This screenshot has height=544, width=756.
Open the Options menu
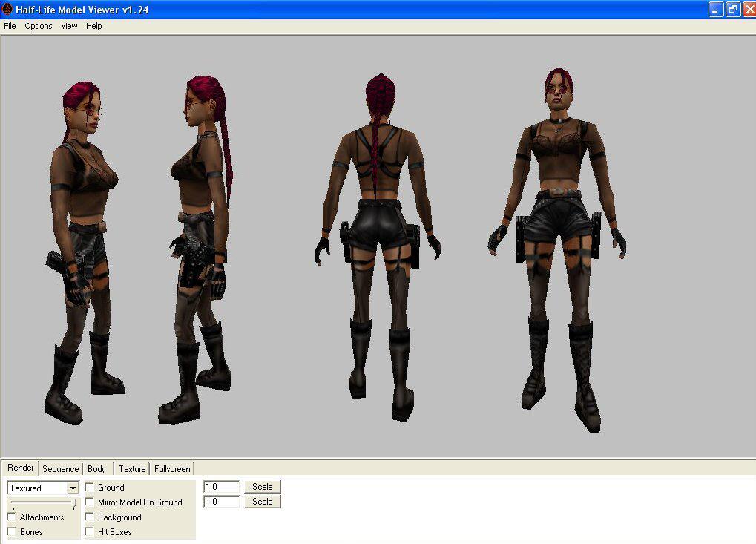[38, 26]
